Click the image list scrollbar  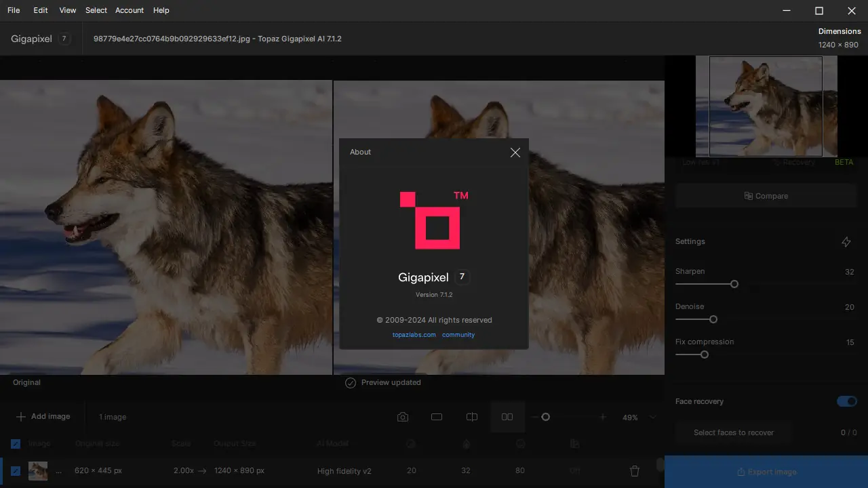click(x=660, y=465)
